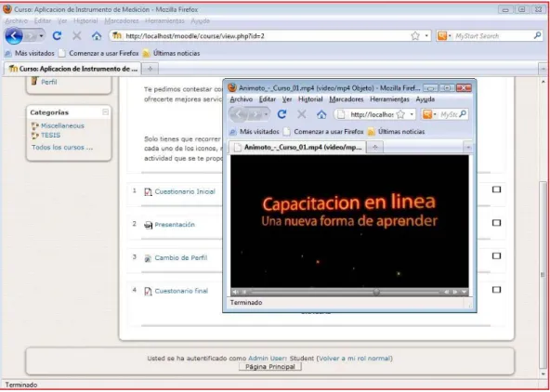The image size is (550, 392).
Task: Click Todos los cursos link
Action: pos(62,148)
